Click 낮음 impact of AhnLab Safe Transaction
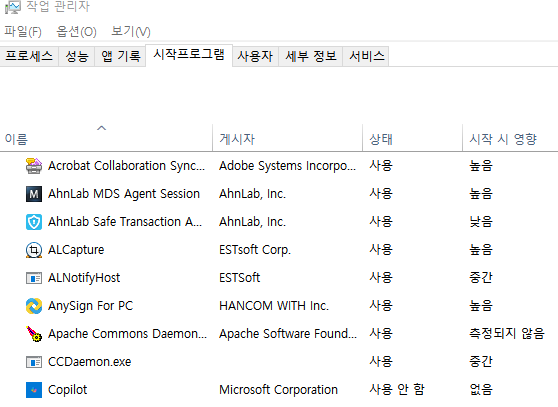This screenshot has width=558, height=407. 481,222
